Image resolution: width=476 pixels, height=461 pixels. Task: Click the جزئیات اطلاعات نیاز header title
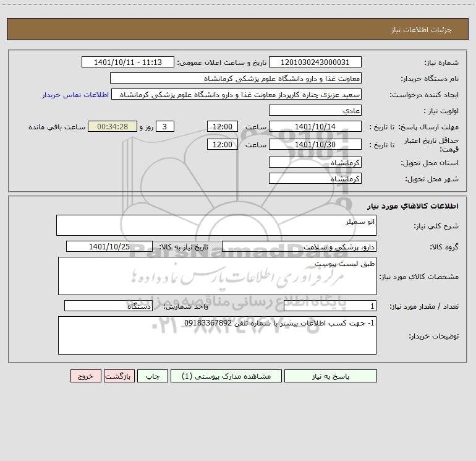coord(422,30)
